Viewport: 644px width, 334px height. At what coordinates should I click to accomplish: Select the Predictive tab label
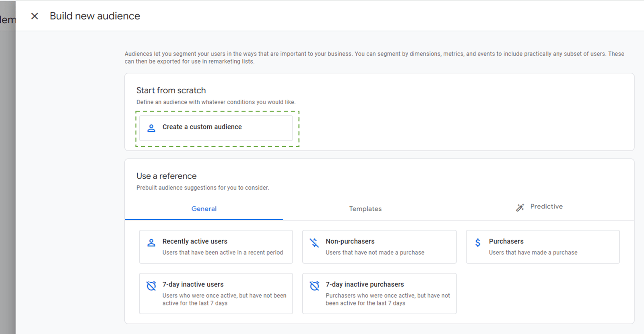pyautogui.click(x=546, y=206)
